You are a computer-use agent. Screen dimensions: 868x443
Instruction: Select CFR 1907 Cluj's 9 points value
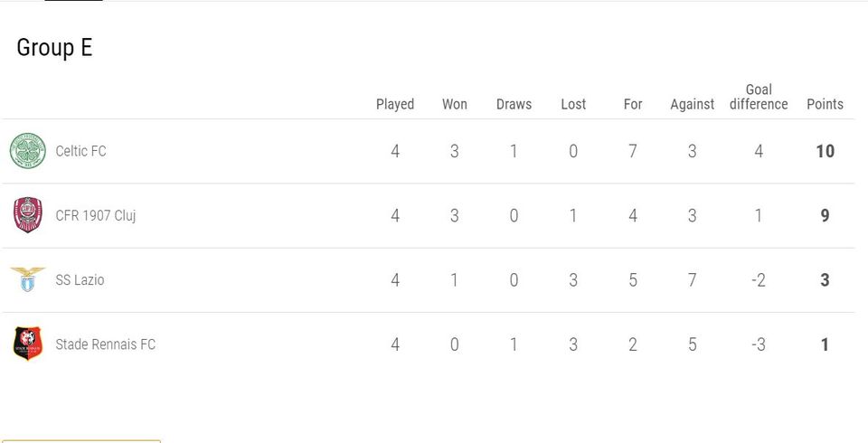[x=825, y=215]
